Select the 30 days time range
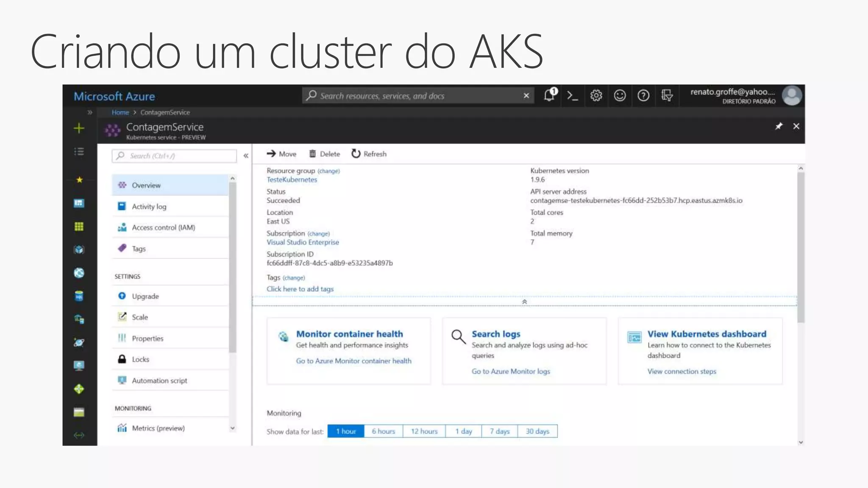The height and width of the screenshot is (488, 868). pyautogui.click(x=537, y=431)
